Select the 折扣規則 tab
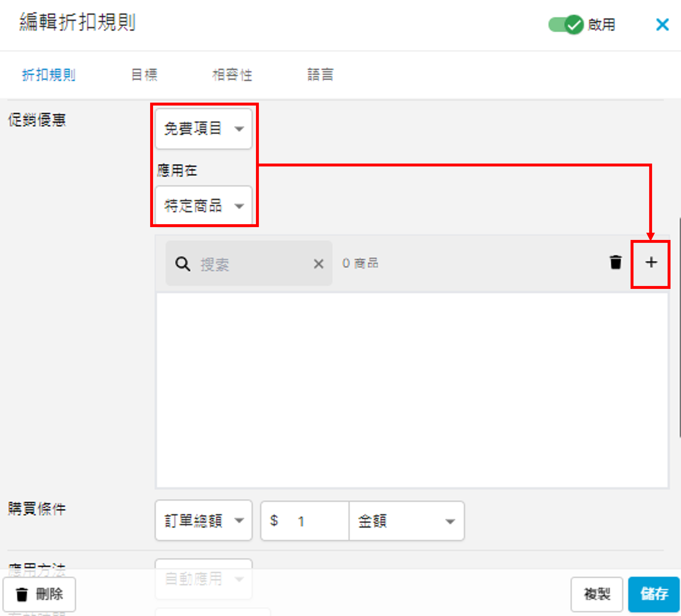 click(49, 75)
